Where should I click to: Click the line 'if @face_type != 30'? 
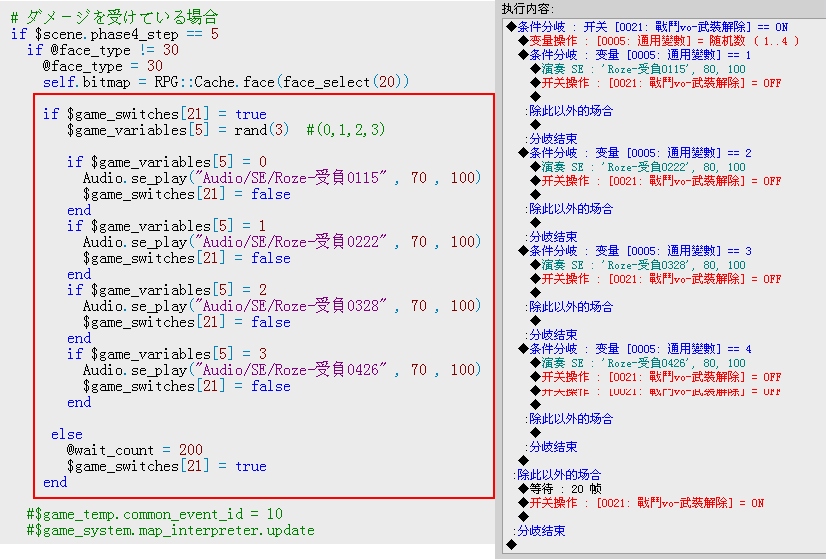(103, 50)
